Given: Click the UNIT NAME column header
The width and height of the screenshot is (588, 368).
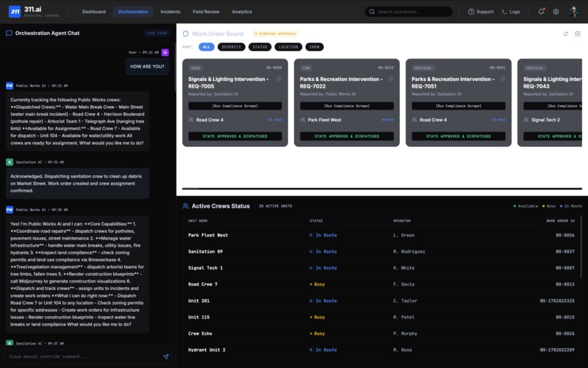Looking at the screenshot, I should point(198,221).
